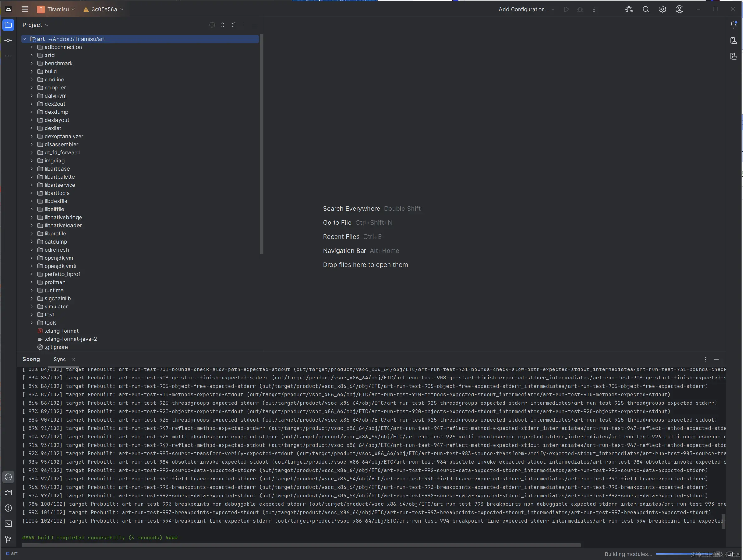The image size is (743, 560).
Task: Open Search Everywhere magnifier
Action: click(646, 9)
